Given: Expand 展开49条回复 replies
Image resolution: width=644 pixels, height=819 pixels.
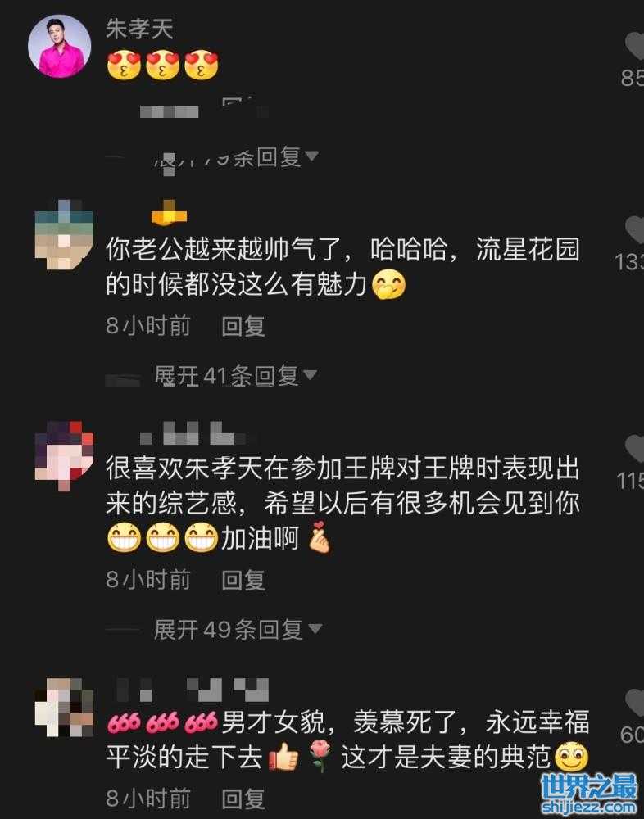Looking at the screenshot, I should (238, 629).
